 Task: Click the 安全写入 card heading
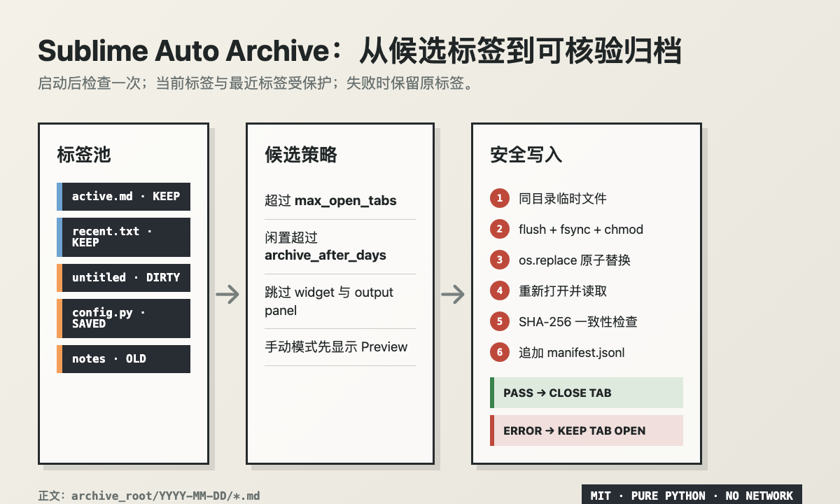coord(526,155)
